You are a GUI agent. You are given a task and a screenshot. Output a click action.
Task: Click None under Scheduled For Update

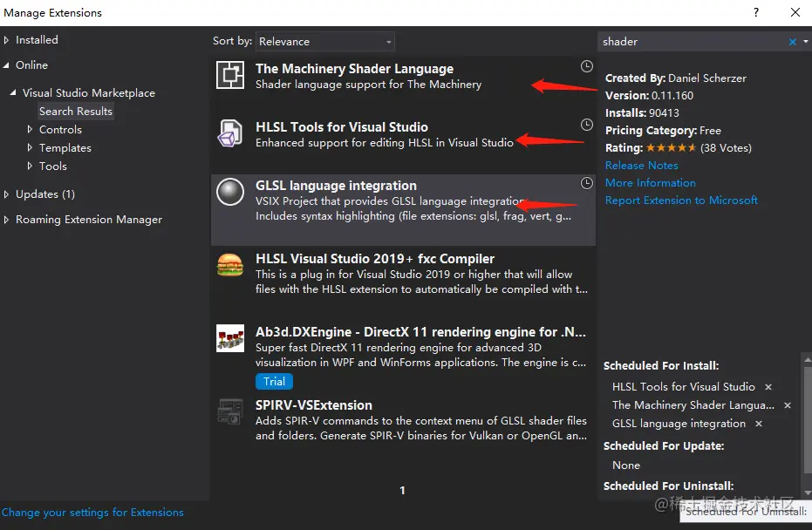pyautogui.click(x=626, y=465)
